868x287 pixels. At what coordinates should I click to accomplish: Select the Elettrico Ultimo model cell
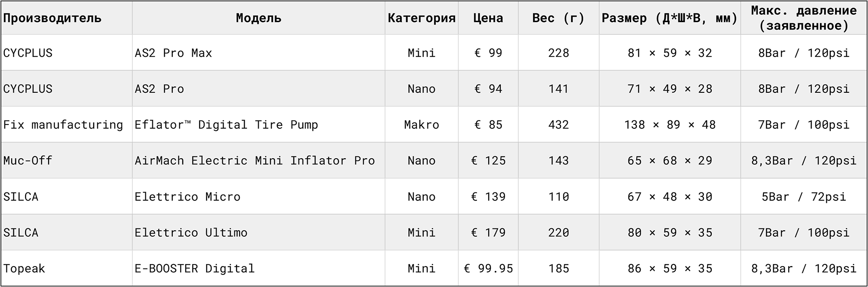point(191,233)
